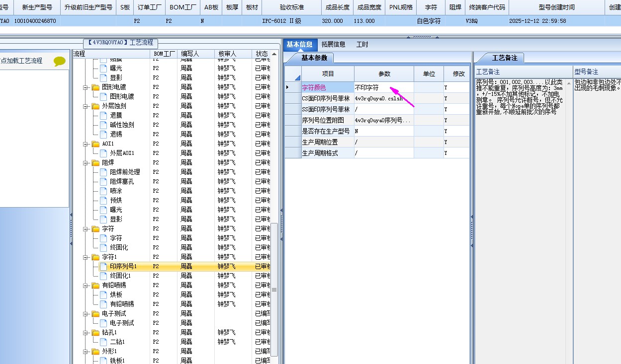Switch to the 基本信息 tab
The height and width of the screenshot is (364, 621).
coord(299,44)
